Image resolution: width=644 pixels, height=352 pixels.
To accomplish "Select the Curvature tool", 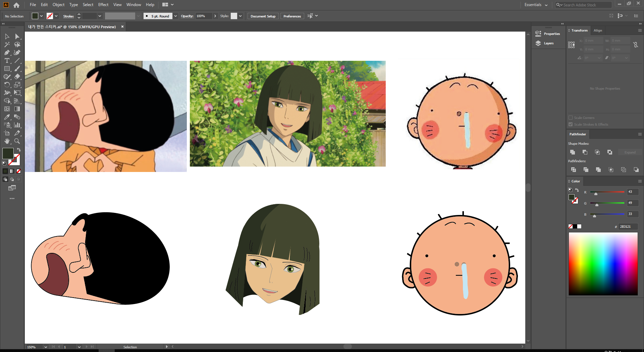I will (17, 52).
